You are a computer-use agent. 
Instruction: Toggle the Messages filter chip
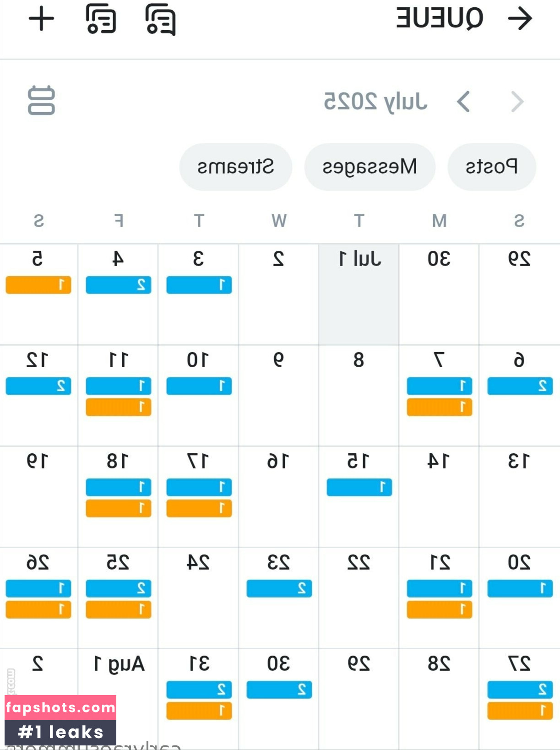[370, 167]
